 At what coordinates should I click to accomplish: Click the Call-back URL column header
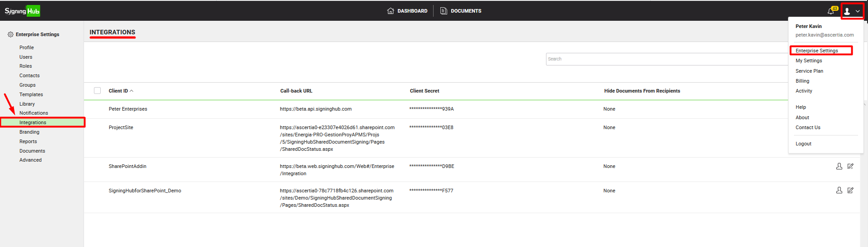[296, 91]
